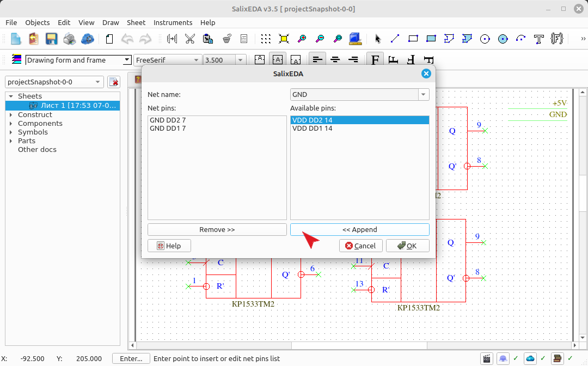Screen dimensions: 588x366
Task: Create a new project file
Action: pos(16,39)
